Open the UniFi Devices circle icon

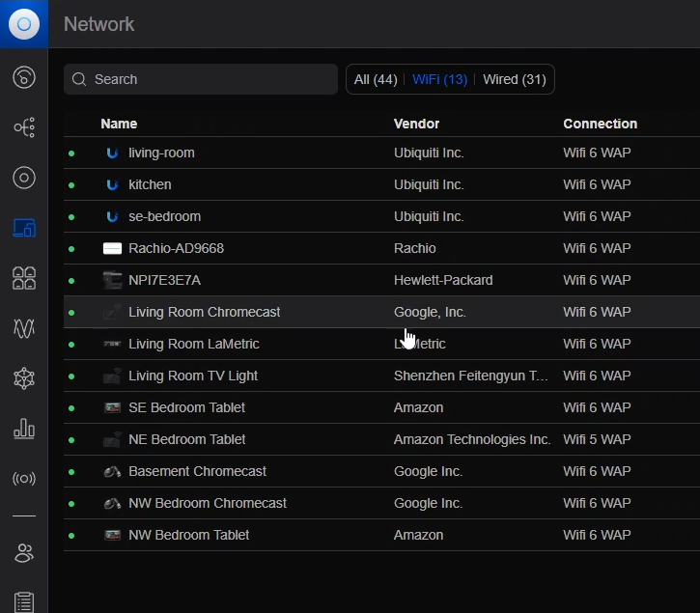(24, 178)
